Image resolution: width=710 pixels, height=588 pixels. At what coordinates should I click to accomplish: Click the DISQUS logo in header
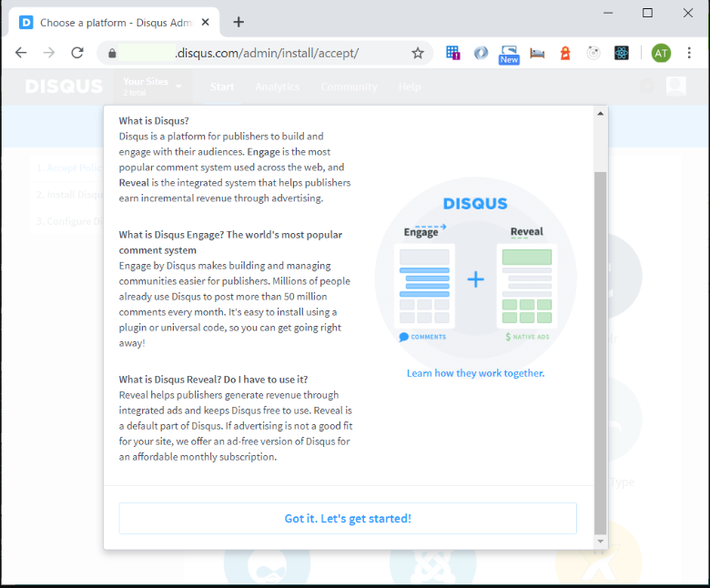[64, 86]
